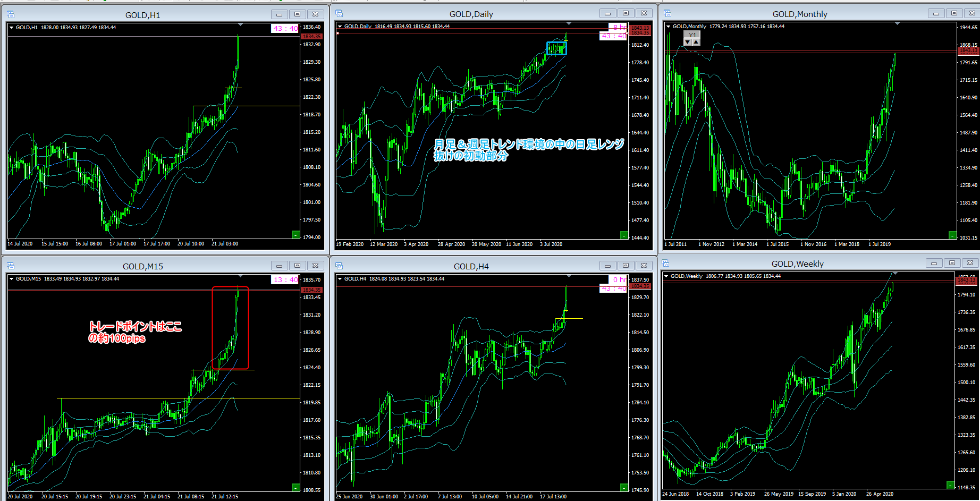
Task: Click the GOLD,M15 chart window icon
Action: pos(11,266)
